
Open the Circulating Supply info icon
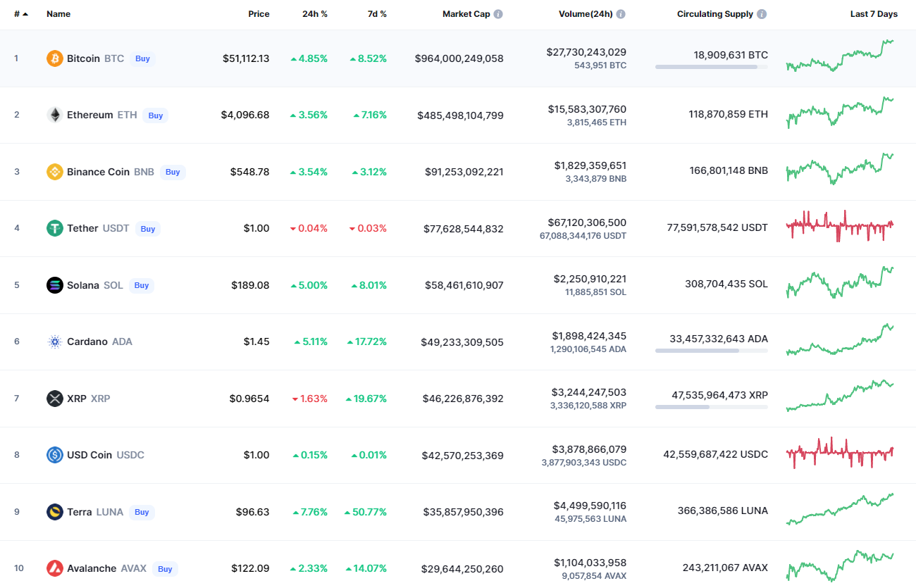coord(762,14)
